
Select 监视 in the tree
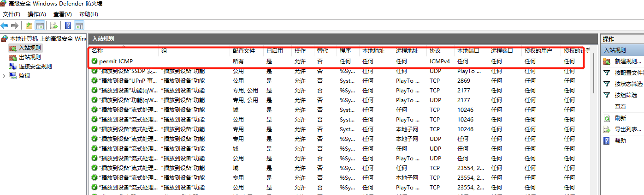pyautogui.click(x=24, y=76)
